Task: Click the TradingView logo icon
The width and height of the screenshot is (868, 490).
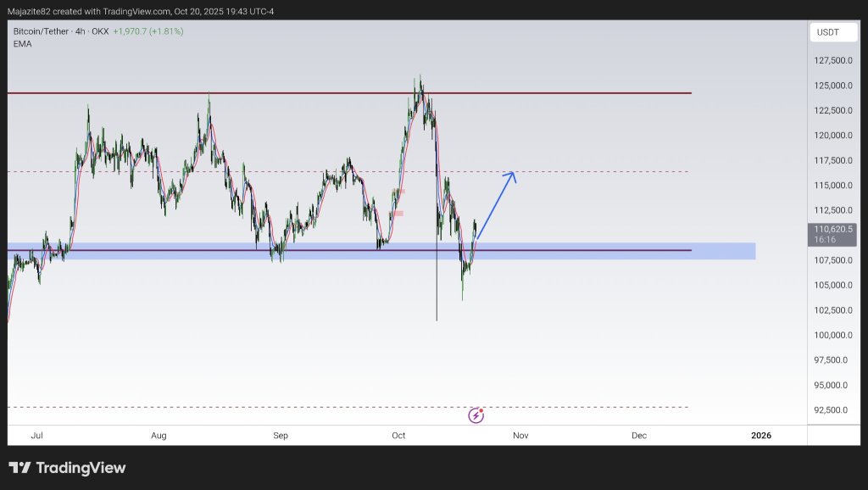Action: (x=20, y=468)
